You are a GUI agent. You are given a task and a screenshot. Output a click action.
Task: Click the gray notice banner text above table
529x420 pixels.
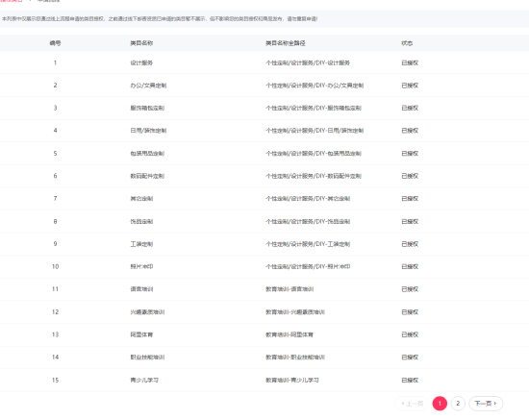pyautogui.click(x=160, y=19)
